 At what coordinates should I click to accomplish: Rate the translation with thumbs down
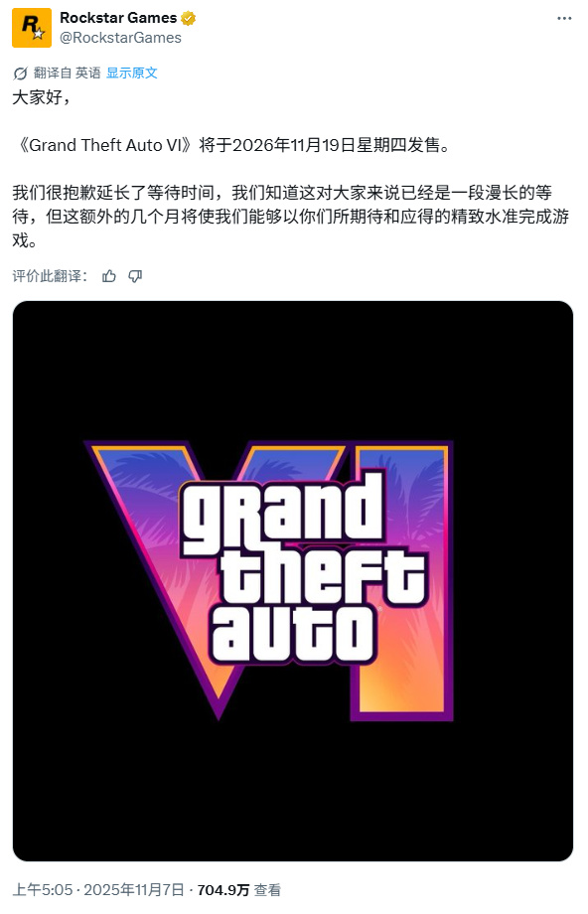[135, 276]
